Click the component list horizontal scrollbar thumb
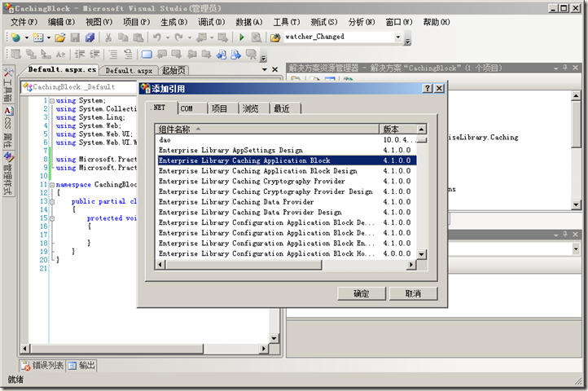Image resolution: width=588 pixels, height=391 pixels. [244, 265]
